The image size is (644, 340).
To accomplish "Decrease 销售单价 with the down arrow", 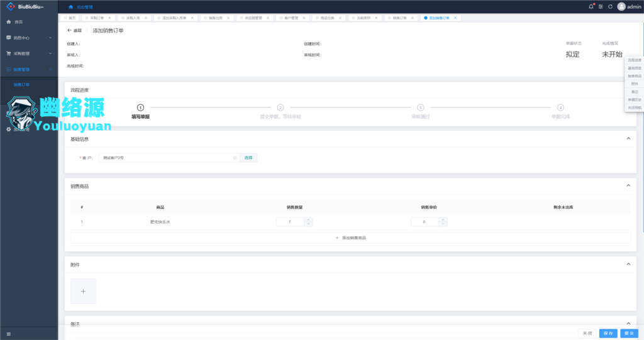I will click(443, 224).
